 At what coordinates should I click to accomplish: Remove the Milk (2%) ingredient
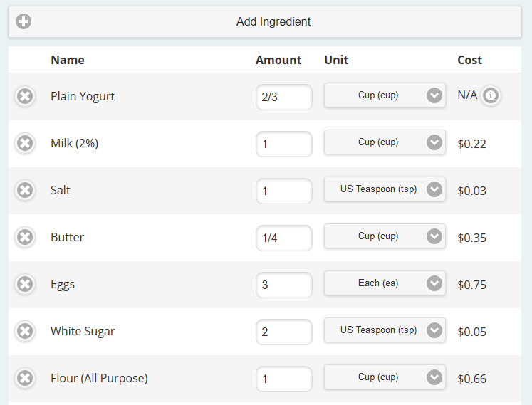tap(25, 143)
